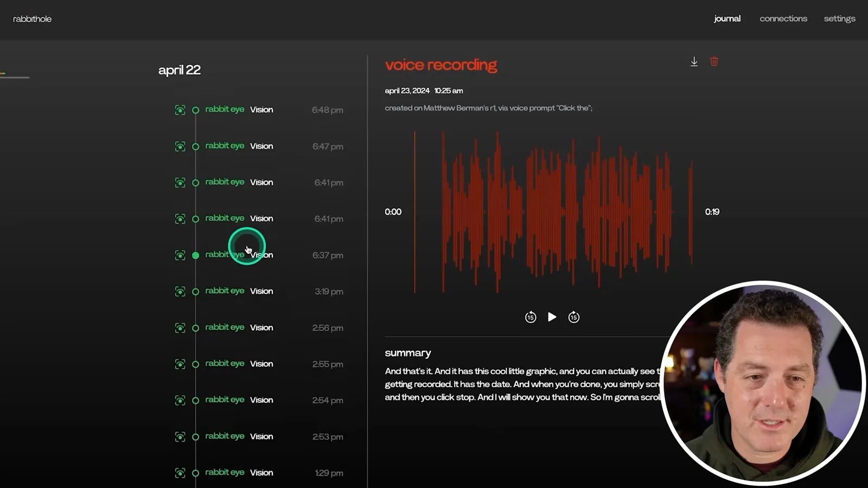Select timeline marker for 3:19 pm entry
Viewport: 868px width, 488px height.
coord(196,292)
